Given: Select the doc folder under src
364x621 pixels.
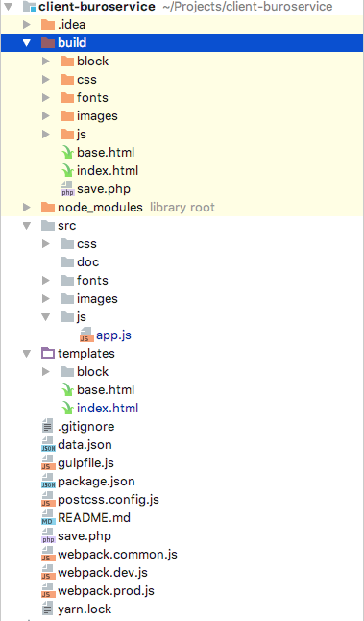Looking at the screenshot, I should tap(87, 261).
